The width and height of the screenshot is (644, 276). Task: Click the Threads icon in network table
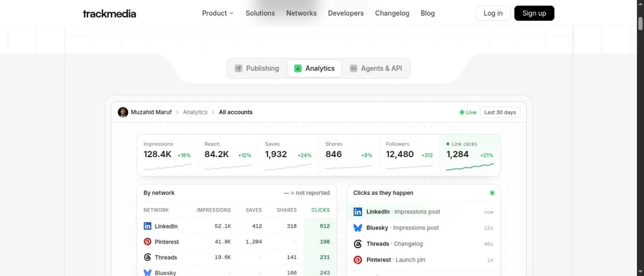147,257
